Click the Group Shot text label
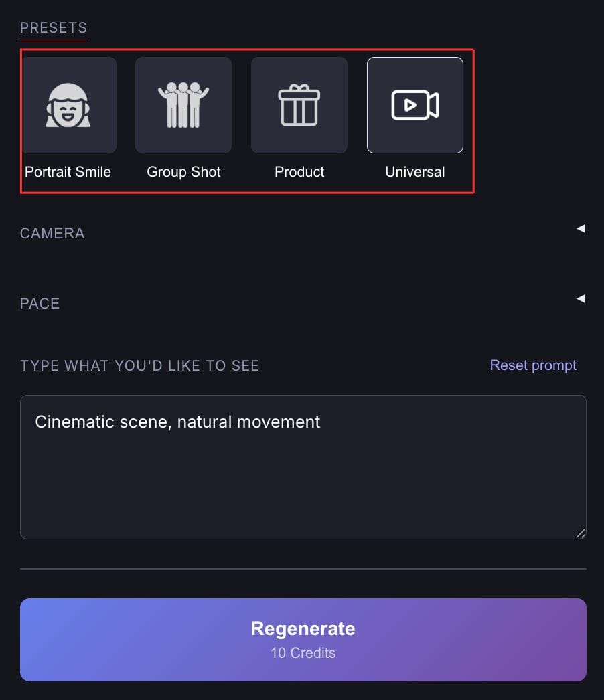 (183, 172)
